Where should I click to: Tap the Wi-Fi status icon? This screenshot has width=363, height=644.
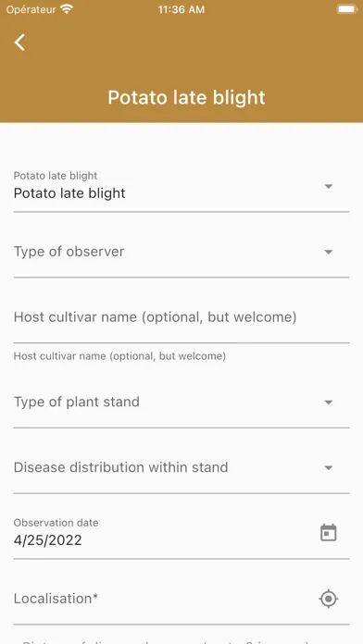(x=66, y=9)
